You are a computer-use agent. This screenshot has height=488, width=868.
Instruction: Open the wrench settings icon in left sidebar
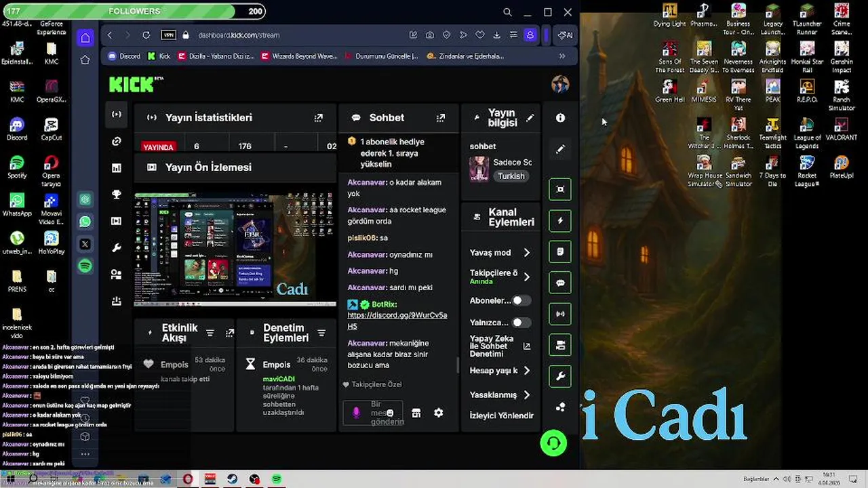[x=117, y=248]
